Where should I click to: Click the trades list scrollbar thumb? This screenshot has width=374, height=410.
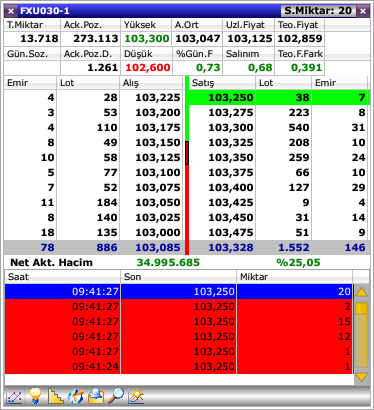[362, 308]
